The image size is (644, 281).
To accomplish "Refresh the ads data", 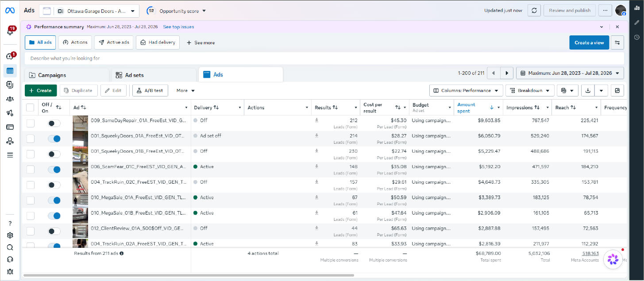I will 534,11.
